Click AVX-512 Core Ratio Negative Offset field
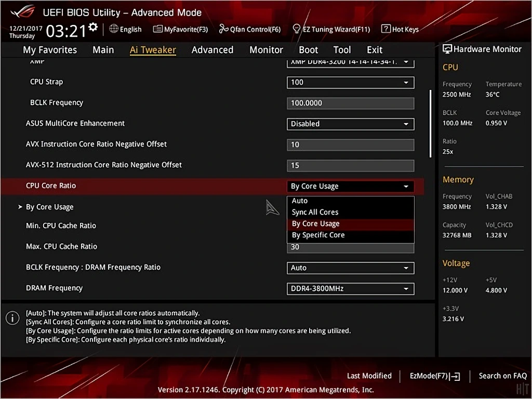The width and height of the screenshot is (532, 399). tap(351, 166)
